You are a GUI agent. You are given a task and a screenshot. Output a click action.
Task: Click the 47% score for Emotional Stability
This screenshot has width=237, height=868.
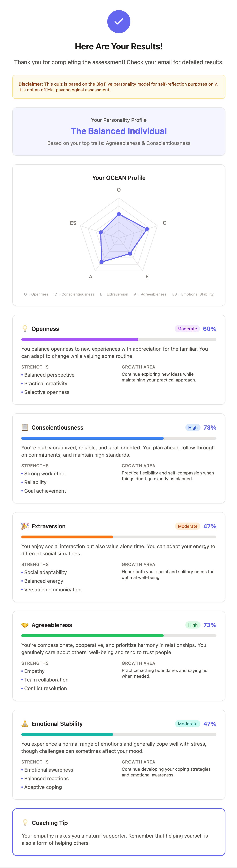(x=210, y=723)
